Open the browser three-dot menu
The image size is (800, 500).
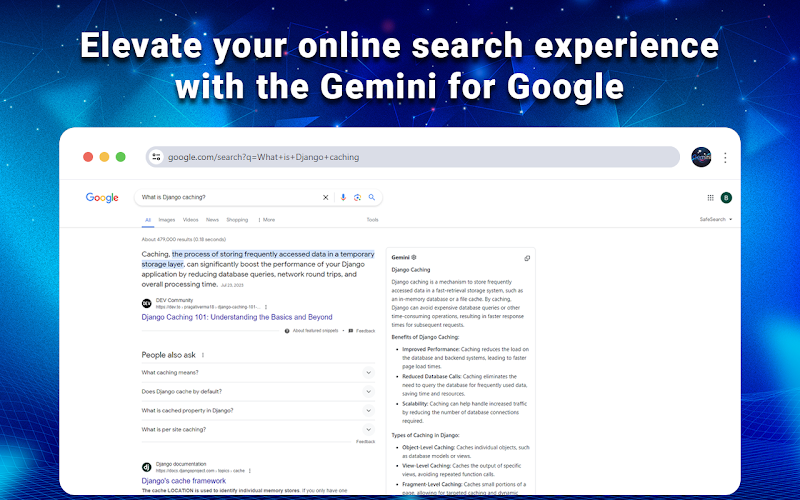pos(725,158)
